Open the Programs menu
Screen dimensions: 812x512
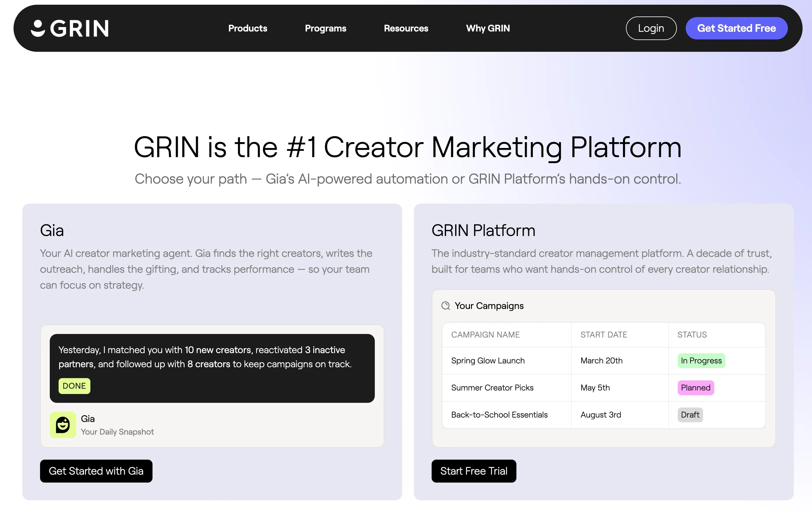pyautogui.click(x=325, y=28)
